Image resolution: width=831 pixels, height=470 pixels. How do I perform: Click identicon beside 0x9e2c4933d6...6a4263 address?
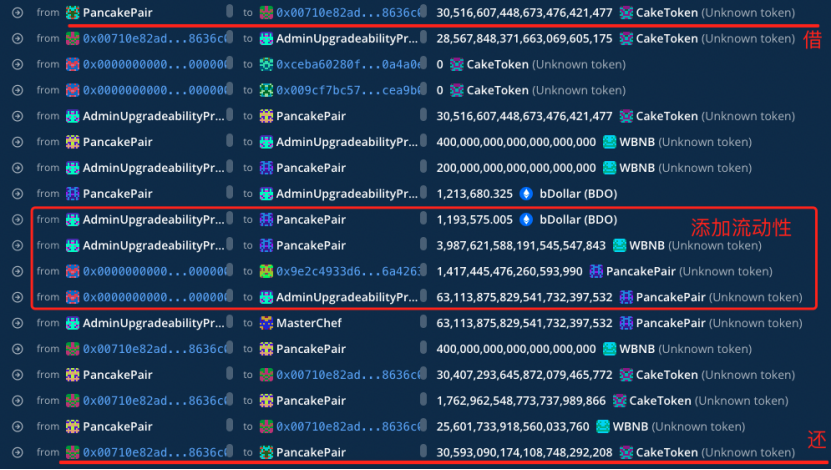[x=266, y=271]
